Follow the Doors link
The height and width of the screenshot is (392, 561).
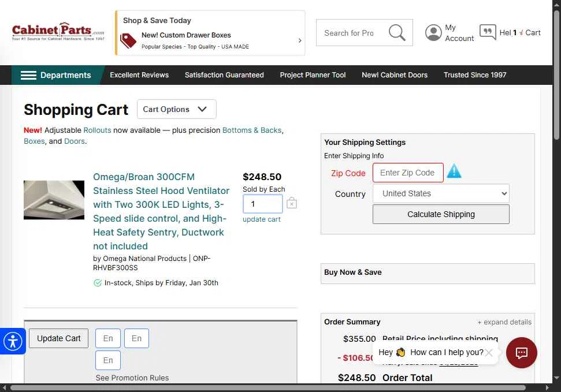(x=75, y=141)
